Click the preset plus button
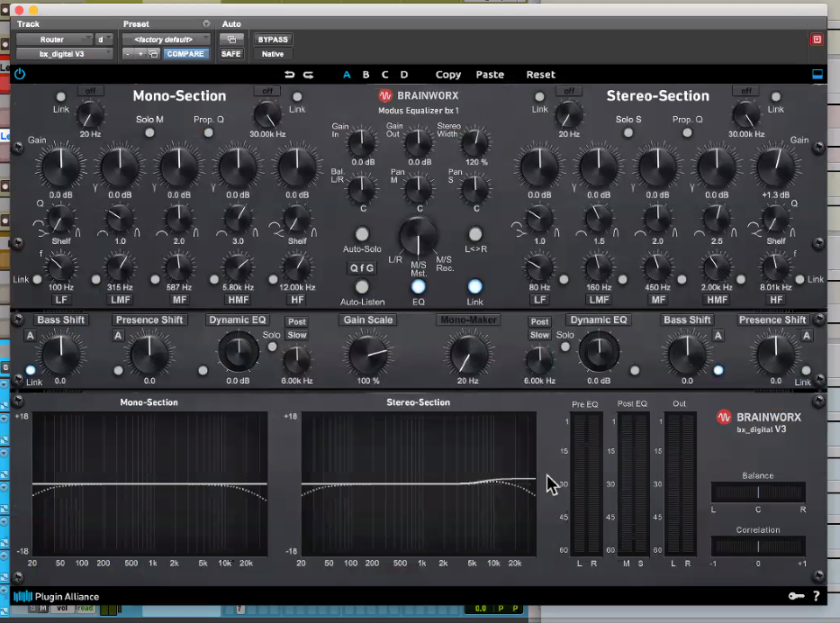 (x=140, y=54)
